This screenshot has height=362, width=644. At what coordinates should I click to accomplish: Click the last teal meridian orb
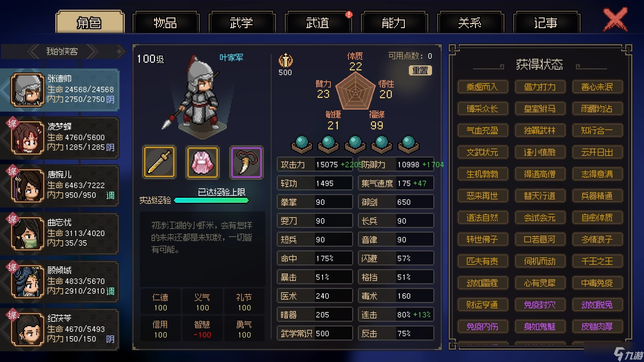click(x=408, y=144)
